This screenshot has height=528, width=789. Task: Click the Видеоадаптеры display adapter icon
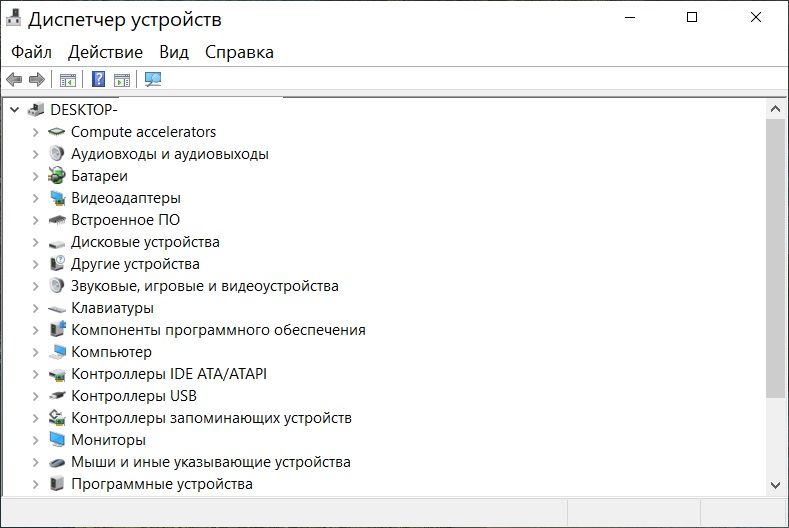click(x=57, y=198)
